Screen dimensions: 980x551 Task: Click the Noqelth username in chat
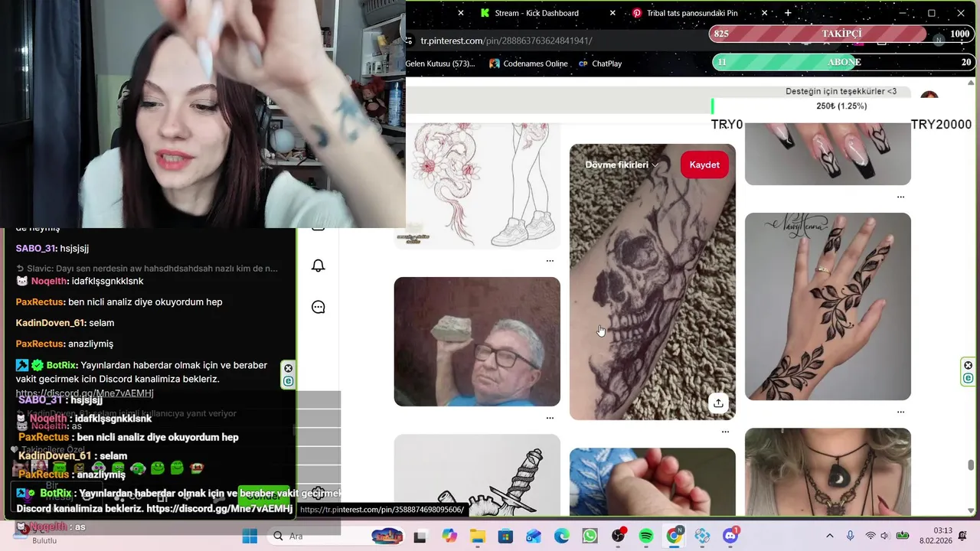tap(47, 281)
